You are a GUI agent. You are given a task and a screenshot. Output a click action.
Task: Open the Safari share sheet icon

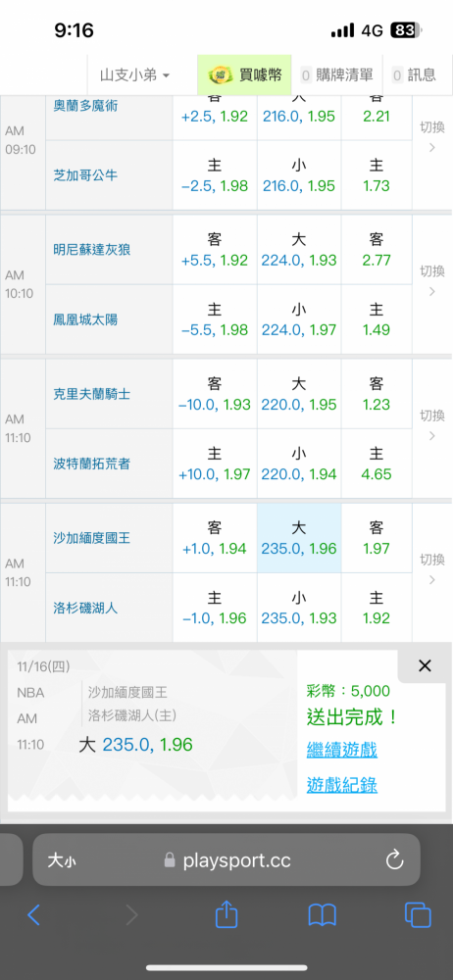pyautogui.click(x=226, y=913)
